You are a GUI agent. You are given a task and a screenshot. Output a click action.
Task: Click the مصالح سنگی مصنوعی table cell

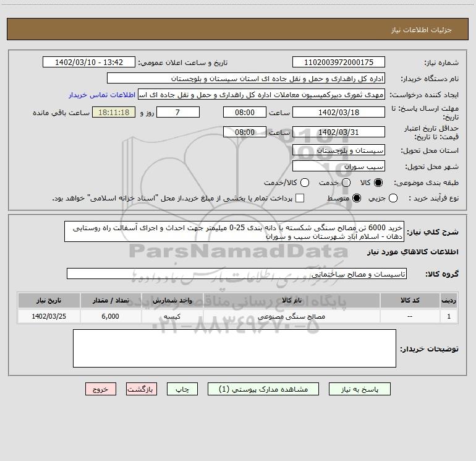(x=291, y=316)
